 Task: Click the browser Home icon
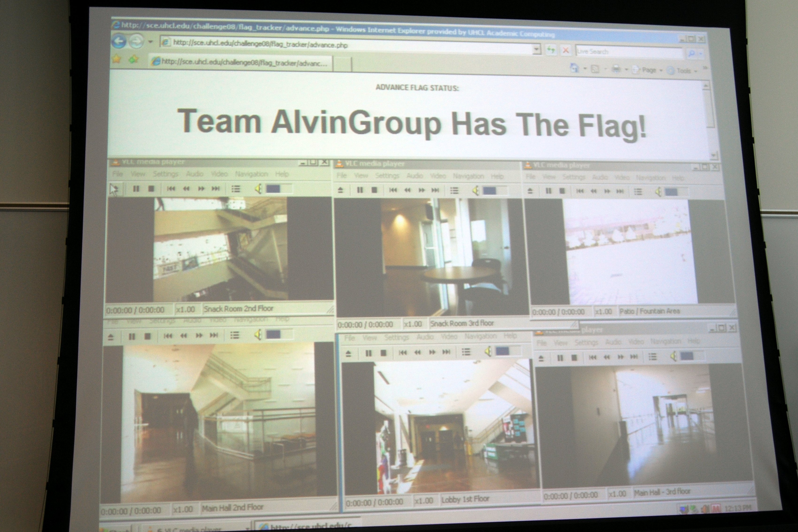pos(574,68)
